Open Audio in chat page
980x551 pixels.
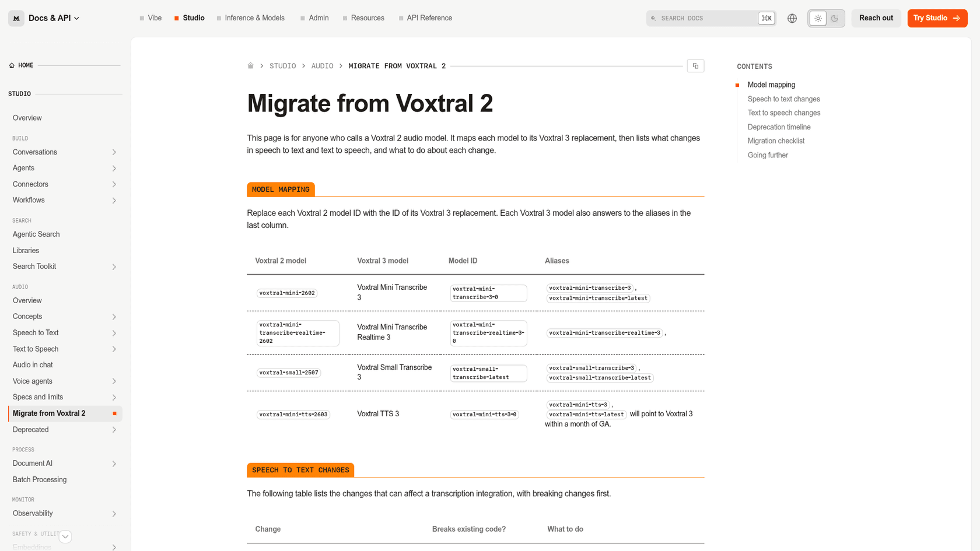33,365
